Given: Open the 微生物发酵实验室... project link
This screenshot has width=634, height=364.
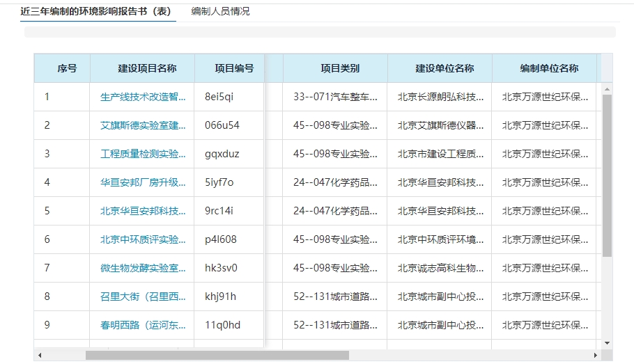Looking at the screenshot, I should pyautogui.click(x=143, y=268).
